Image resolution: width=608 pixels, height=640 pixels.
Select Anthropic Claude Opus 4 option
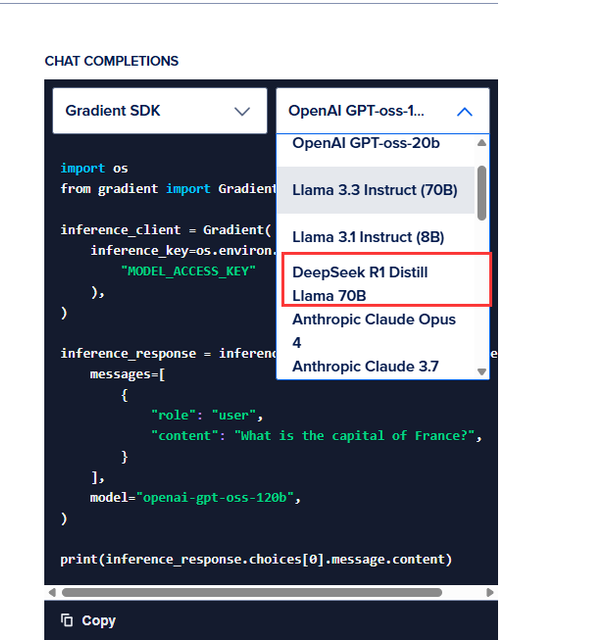[x=376, y=331]
